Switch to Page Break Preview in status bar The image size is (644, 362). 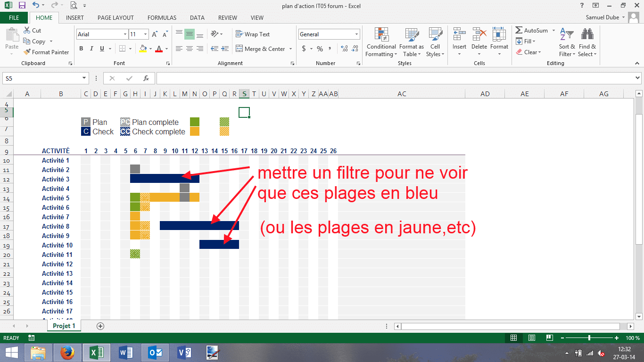pos(549,338)
